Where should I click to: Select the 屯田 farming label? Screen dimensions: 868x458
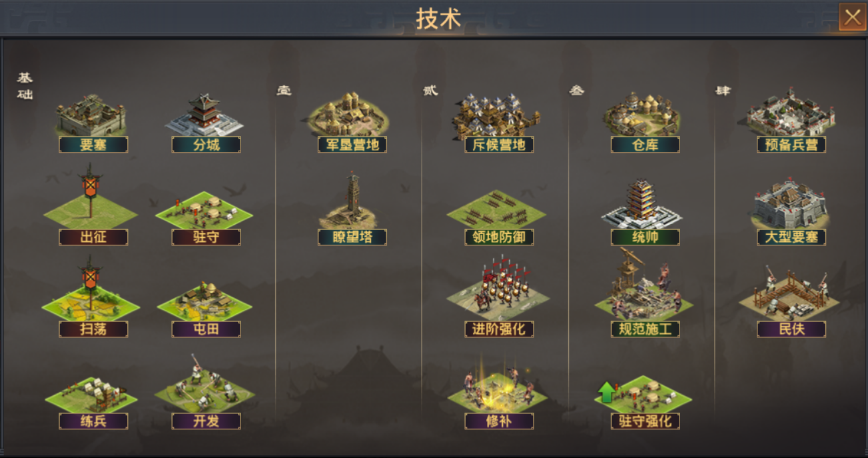point(206,329)
